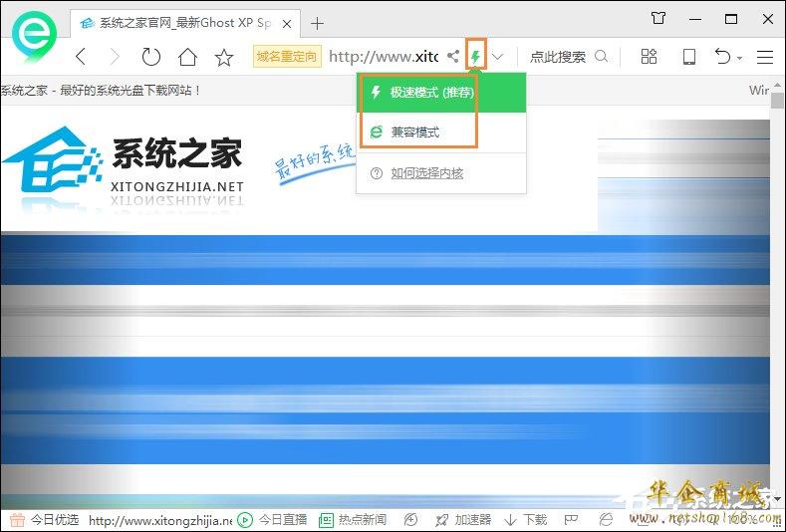Expand the address bar dropdown chevron
The image size is (786, 532).
[x=498, y=57]
